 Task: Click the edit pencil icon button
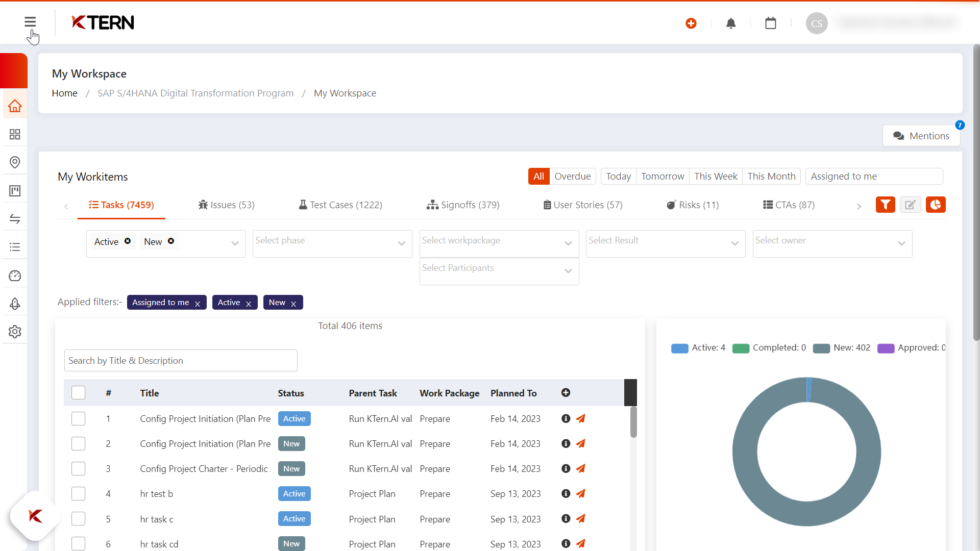pos(911,205)
